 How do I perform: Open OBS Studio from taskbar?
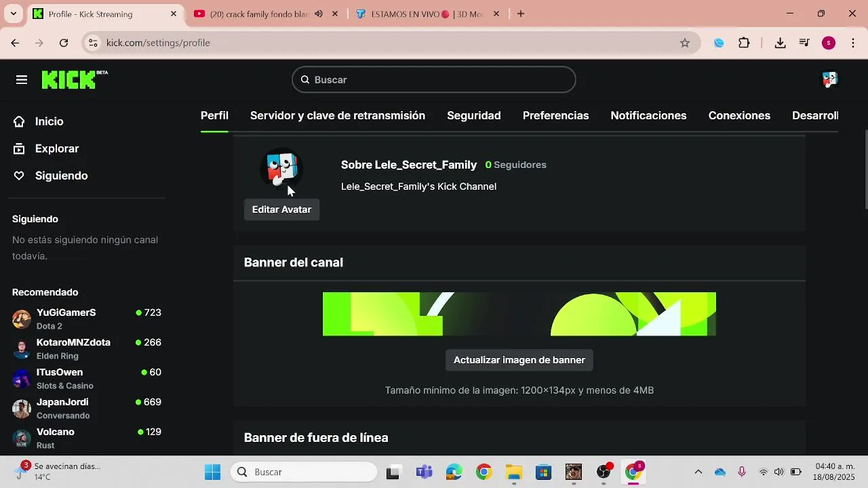[604, 472]
